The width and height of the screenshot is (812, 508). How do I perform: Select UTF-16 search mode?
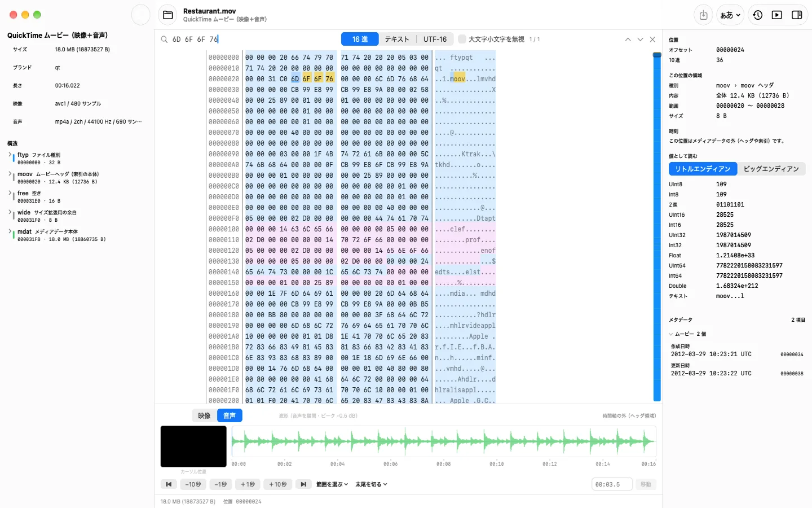(435, 40)
